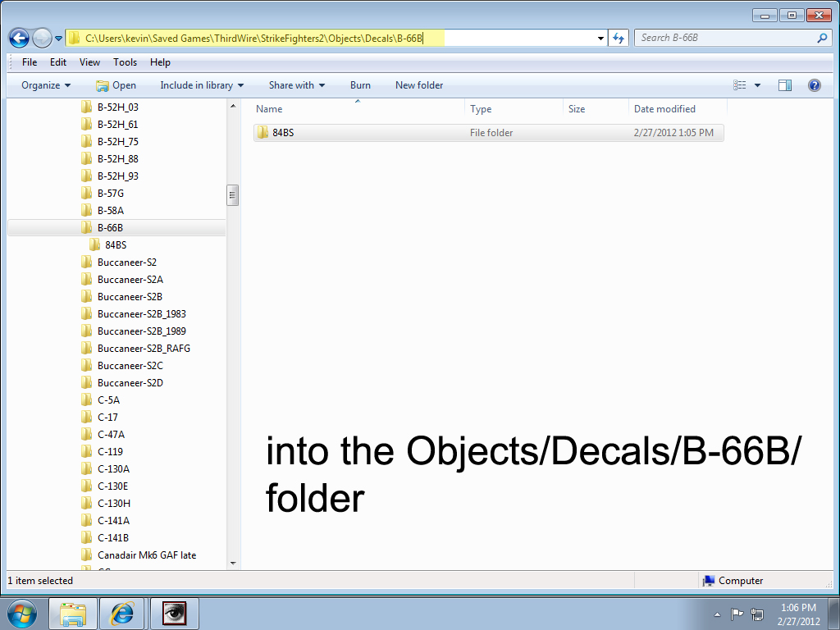Image resolution: width=840 pixels, height=630 pixels.
Task: Select Buccaneer-S2B_RAFG folder
Action: coord(144,348)
